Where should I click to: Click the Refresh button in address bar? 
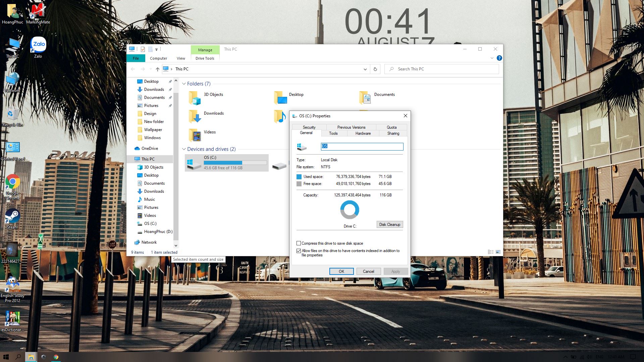[375, 69]
